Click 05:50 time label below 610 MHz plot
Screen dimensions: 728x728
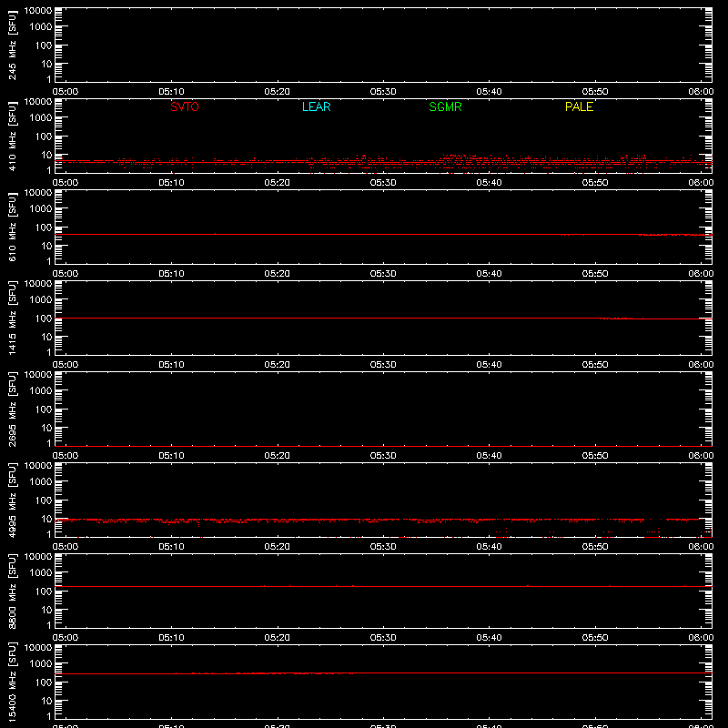pyautogui.click(x=595, y=274)
